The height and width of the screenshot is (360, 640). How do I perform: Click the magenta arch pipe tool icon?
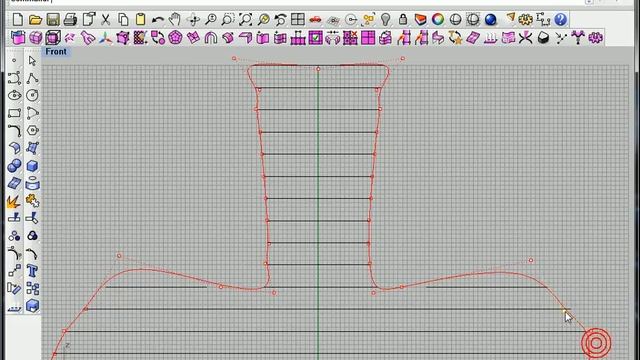(x=211, y=38)
